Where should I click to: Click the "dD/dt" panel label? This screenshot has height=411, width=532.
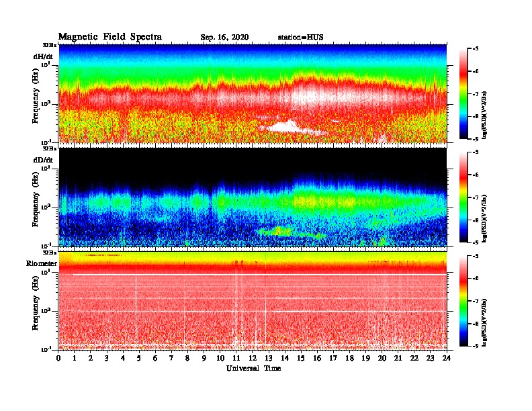43,160
